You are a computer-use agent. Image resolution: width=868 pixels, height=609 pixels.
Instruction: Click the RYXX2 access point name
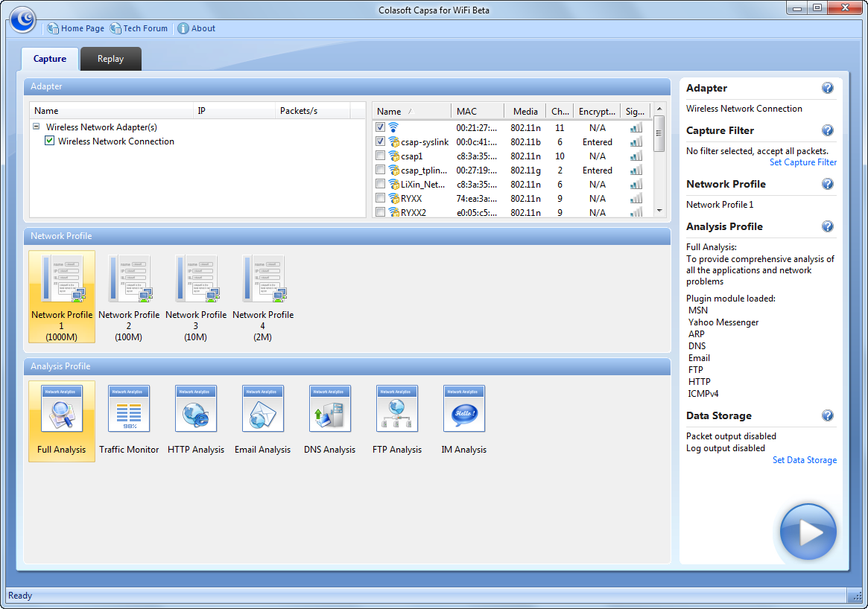(x=414, y=212)
